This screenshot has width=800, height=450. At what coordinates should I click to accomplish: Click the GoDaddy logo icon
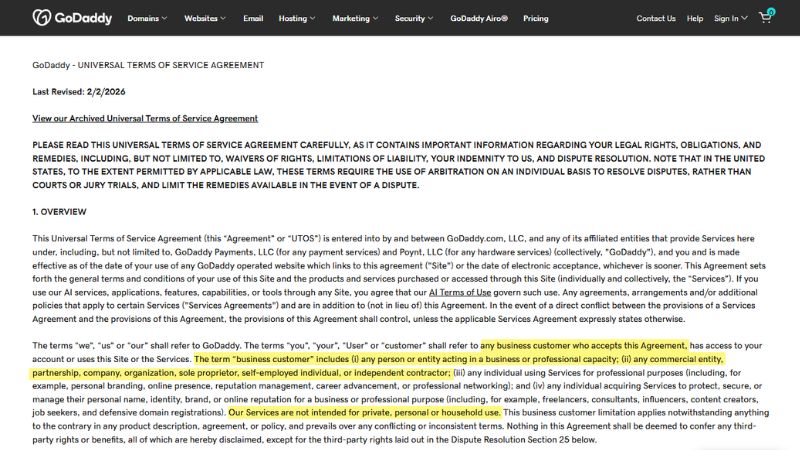click(x=42, y=17)
